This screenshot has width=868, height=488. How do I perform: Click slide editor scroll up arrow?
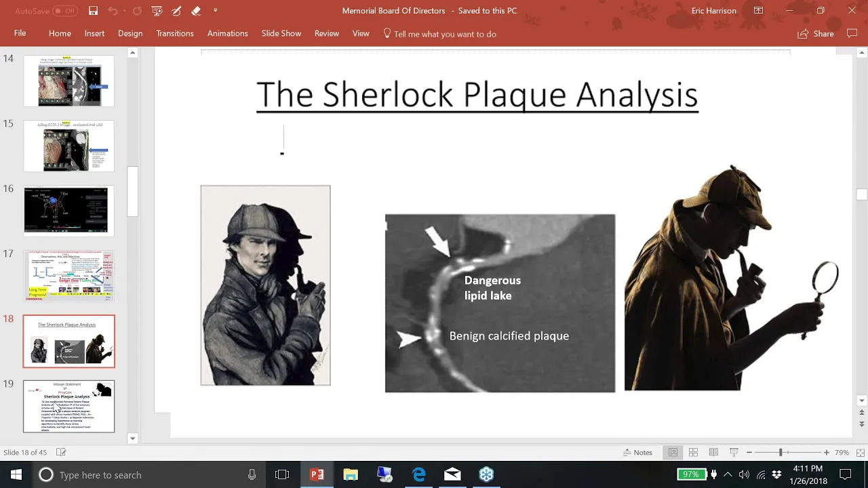[862, 53]
